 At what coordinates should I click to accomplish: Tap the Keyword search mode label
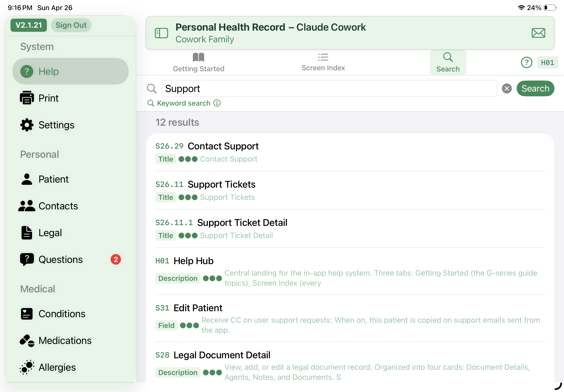pos(183,103)
